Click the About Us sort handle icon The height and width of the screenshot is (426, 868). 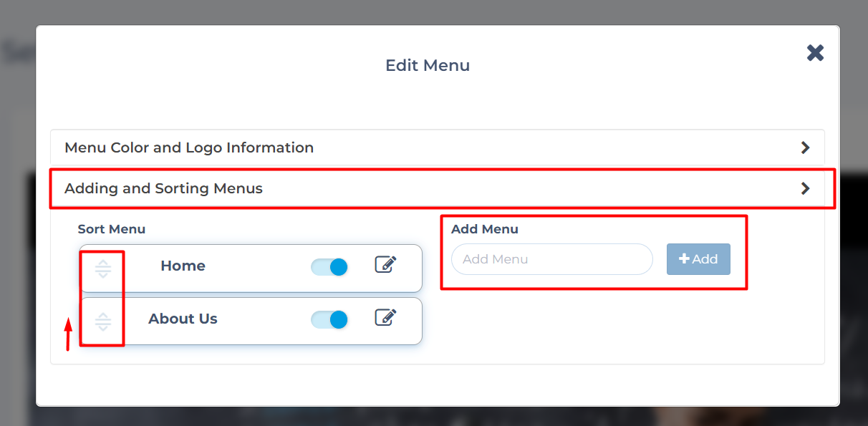(103, 322)
